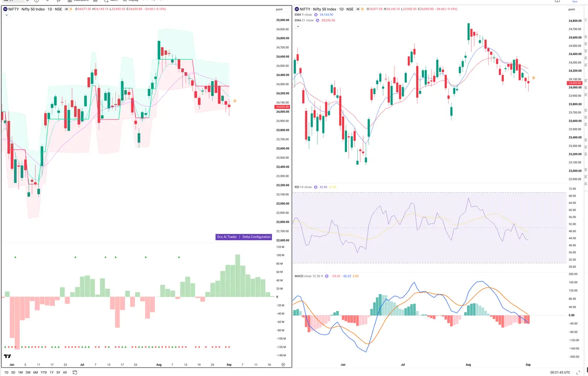588x376 pixels.
Task: Click the EMA 9 data refresh icon
Action: point(316,15)
